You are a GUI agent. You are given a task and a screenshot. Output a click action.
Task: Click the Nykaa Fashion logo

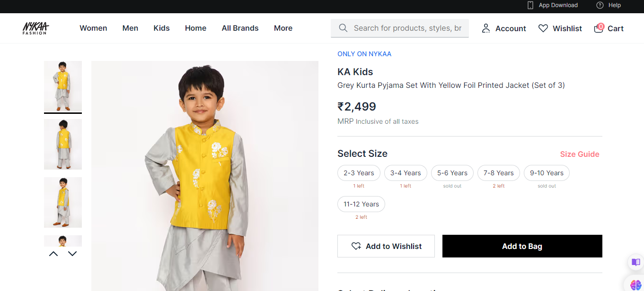[35, 28]
